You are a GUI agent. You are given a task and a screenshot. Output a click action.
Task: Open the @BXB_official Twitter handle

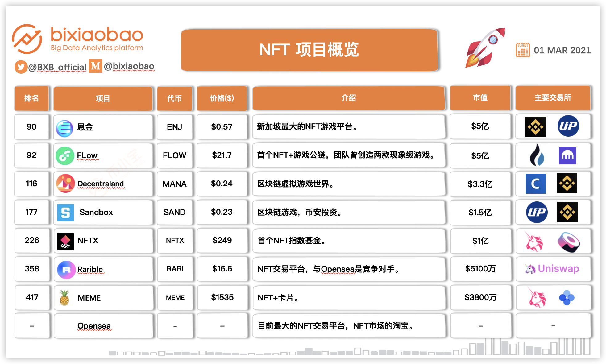click(x=57, y=67)
